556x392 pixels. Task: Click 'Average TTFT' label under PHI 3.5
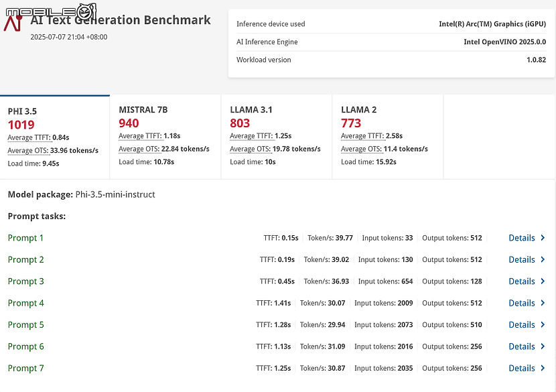[x=29, y=137]
